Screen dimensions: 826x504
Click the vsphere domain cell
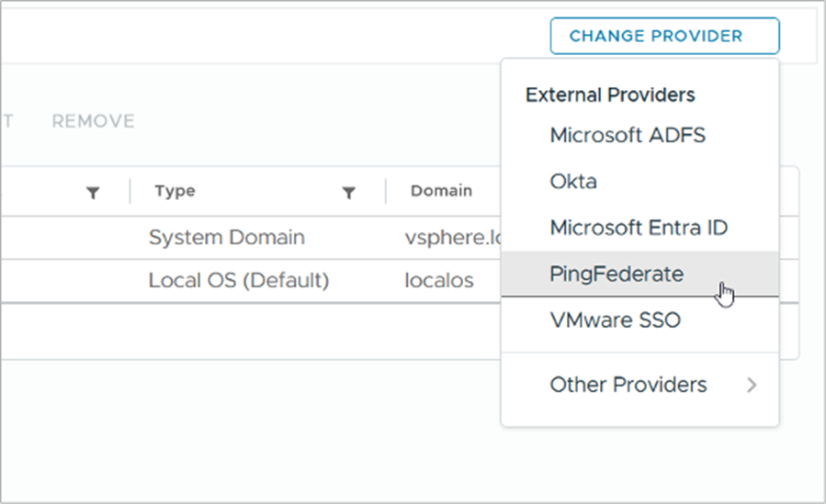click(450, 238)
